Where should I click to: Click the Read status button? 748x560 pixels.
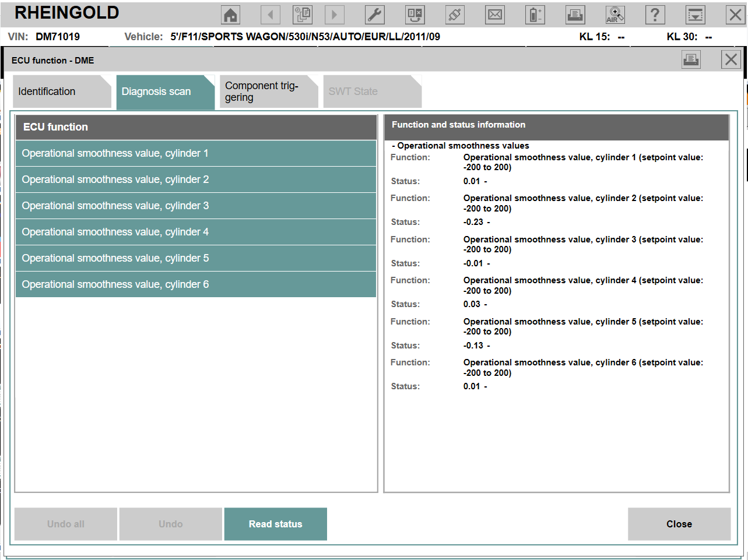point(276,524)
